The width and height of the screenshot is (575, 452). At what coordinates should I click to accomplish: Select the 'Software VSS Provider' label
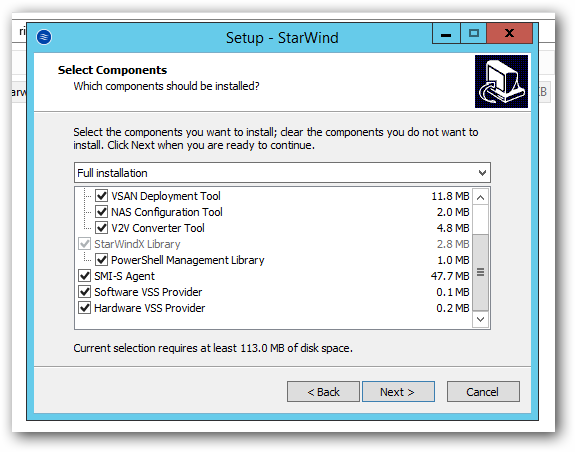[148, 292]
